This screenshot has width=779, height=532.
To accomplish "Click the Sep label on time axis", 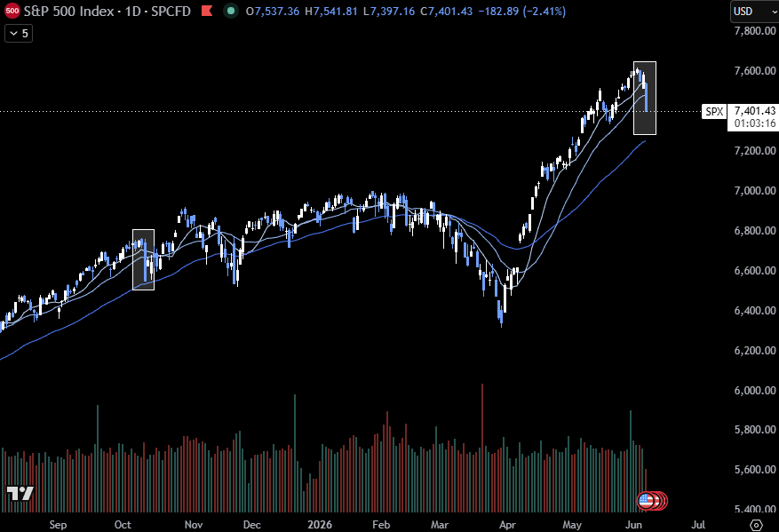I will pyautogui.click(x=58, y=525).
